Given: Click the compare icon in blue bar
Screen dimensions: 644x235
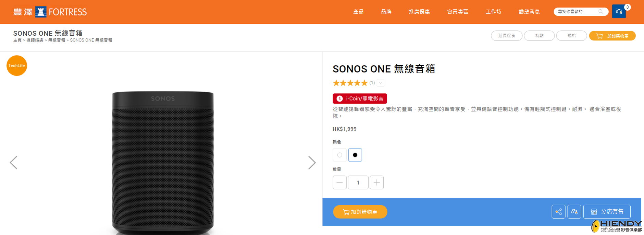Looking at the screenshot, I should click(574, 212).
